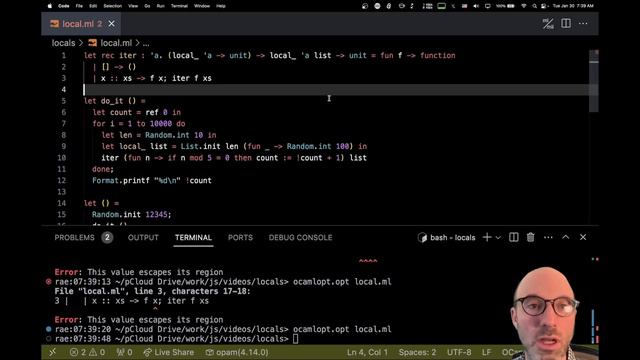640x360 pixels.
Task: Change file encoding UTF-8
Action: coord(459,352)
